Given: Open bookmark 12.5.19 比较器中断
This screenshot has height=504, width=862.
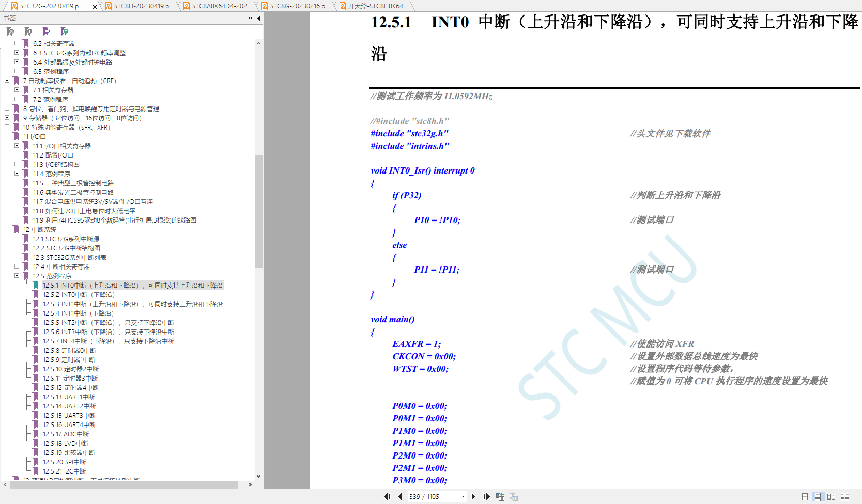Looking at the screenshot, I should click(x=69, y=453).
